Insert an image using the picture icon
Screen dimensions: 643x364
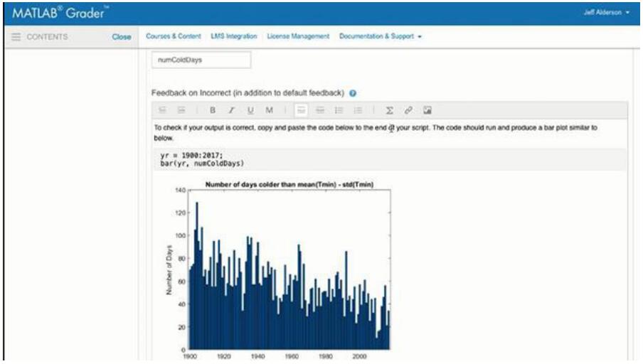point(427,110)
